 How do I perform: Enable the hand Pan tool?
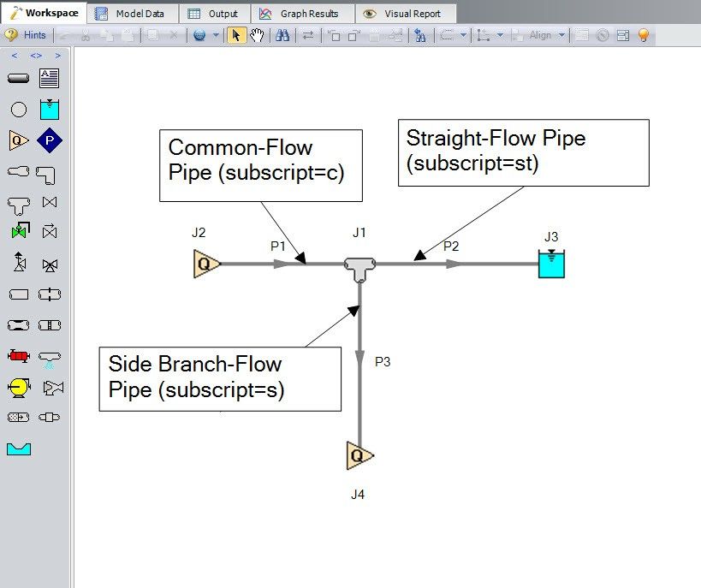(x=257, y=35)
